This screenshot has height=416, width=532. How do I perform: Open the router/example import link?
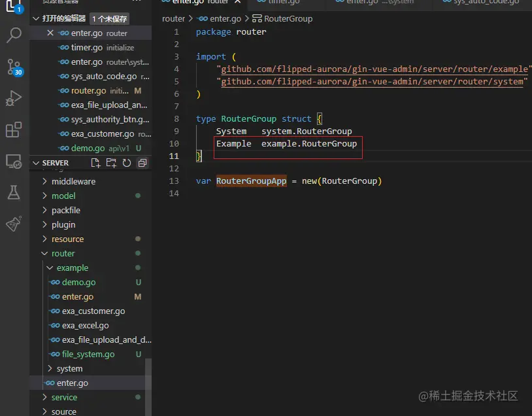click(x=374, y=69)
